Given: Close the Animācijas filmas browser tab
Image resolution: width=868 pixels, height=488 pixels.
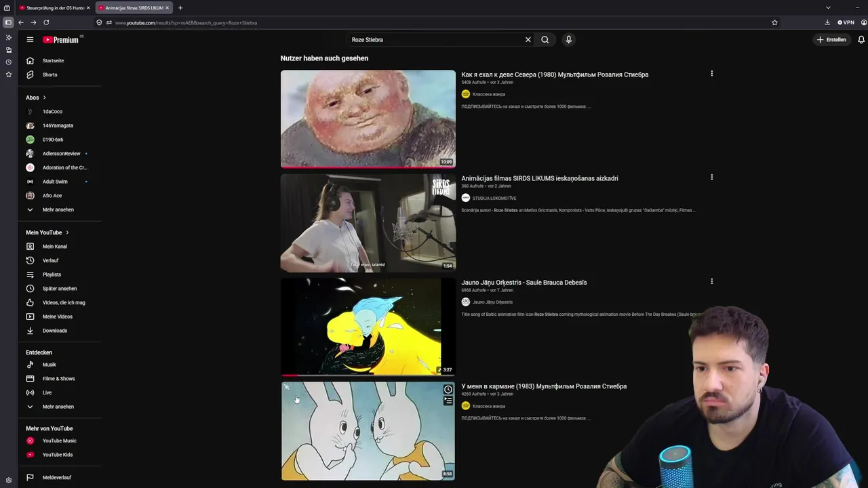Looking at the screenshot, I should coord(167,7).
